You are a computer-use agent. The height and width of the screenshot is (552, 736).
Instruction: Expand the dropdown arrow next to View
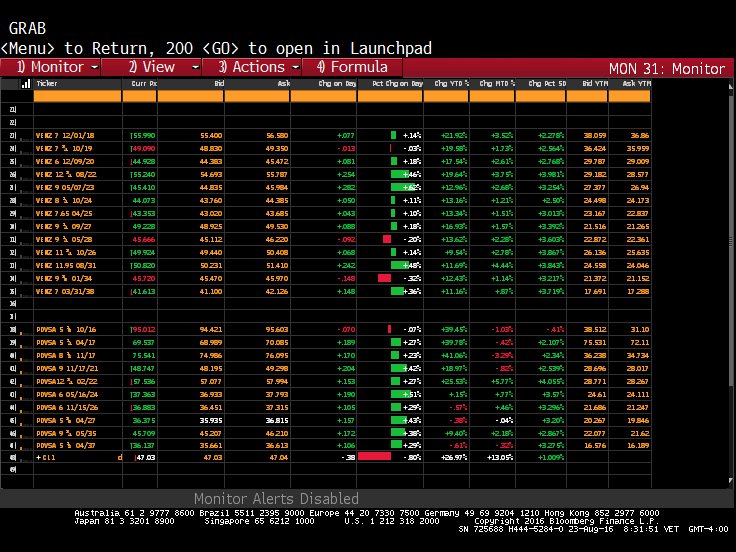click(x=195, y=68)
